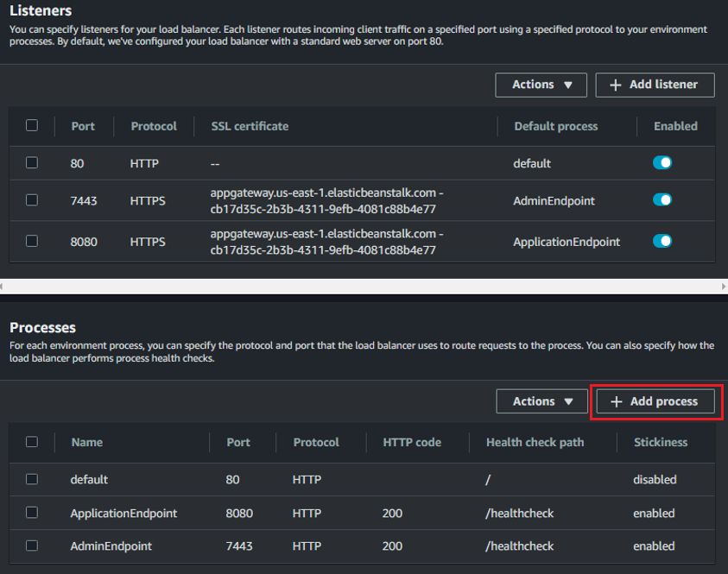Check the port 80 listener row checkbox

click(32, 162)
